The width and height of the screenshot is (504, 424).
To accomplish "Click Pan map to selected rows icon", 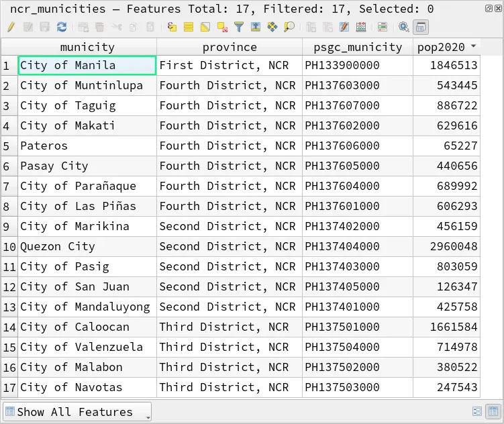I will [x=272, y=27].
